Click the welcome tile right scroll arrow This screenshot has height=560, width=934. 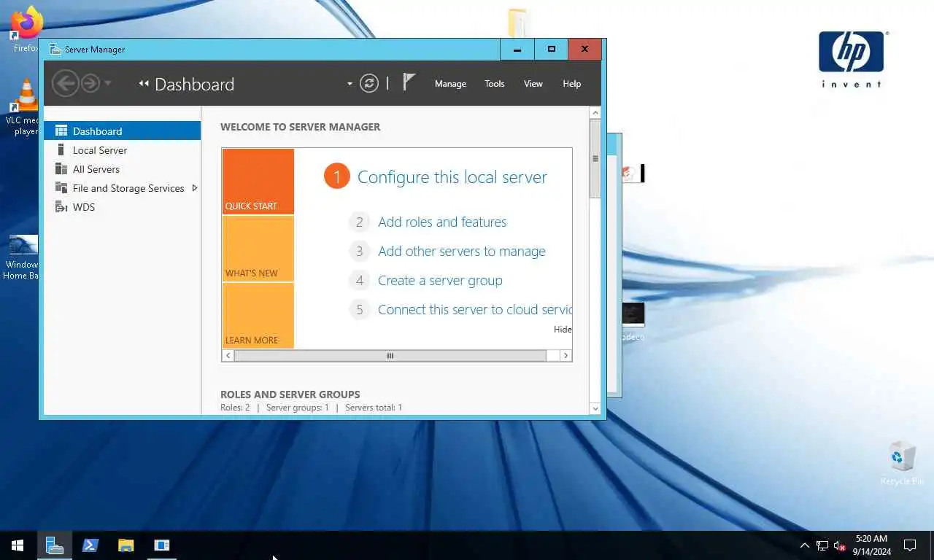(566, 356)
